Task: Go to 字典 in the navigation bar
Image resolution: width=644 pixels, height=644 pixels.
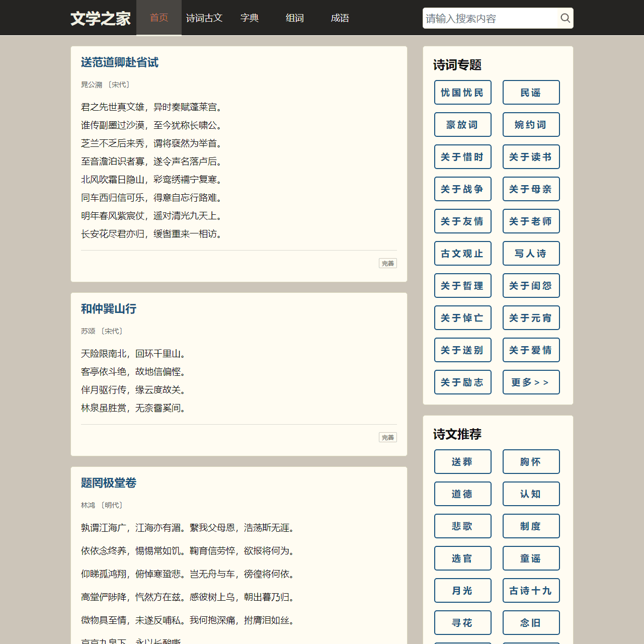Action: pyautogui.click(x=250, y=18)
